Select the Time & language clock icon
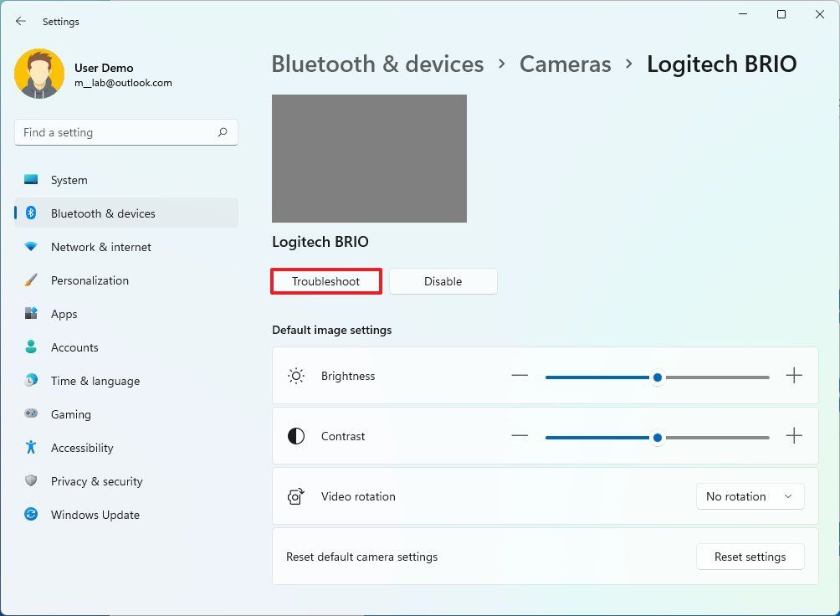This screenshot has width=840, height=616. point(34,381)
